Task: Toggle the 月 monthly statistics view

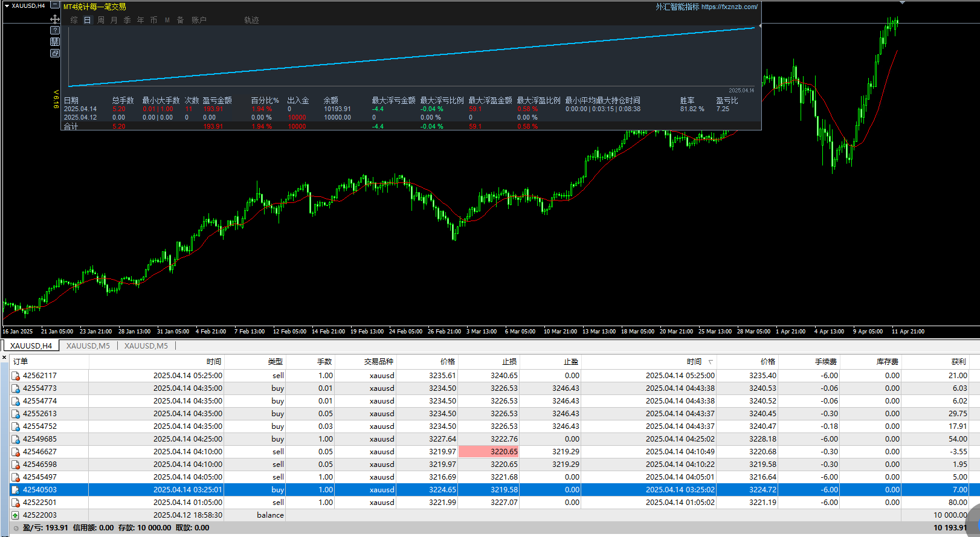Action: (x=114, y=20)
